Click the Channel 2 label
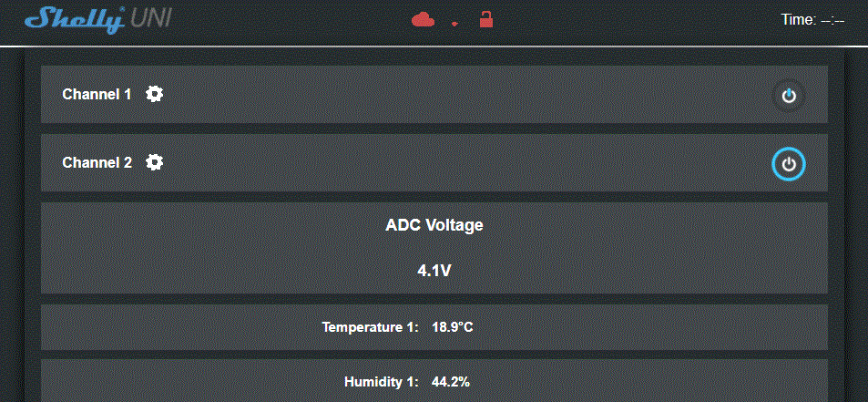This screenshot has height=402, width=868. point(97,162)
